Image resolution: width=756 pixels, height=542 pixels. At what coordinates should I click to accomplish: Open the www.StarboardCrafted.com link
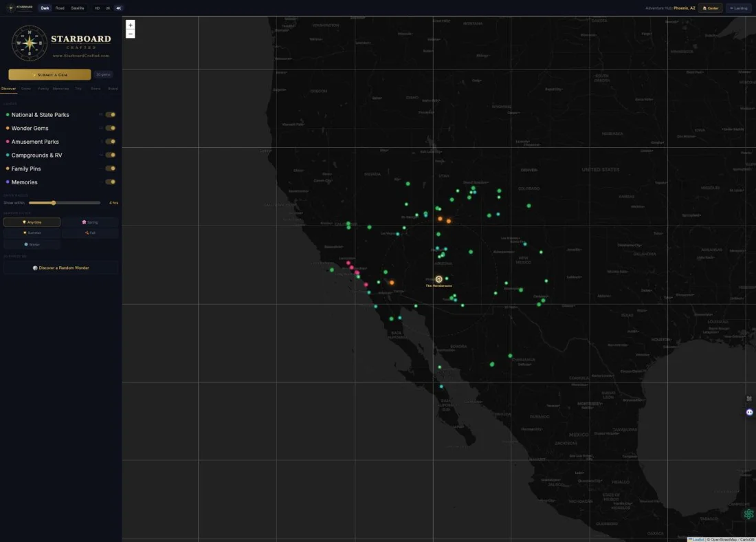81,56
